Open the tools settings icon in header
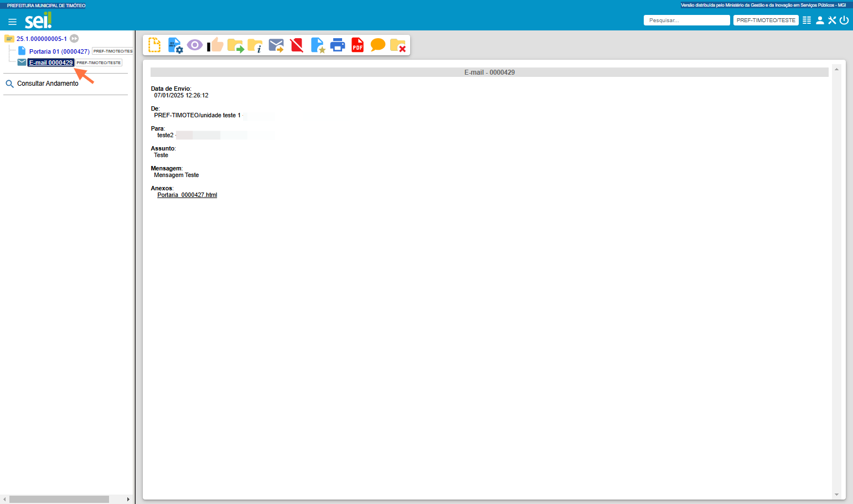This screenshot has height=504, width=853. (832, 20)
